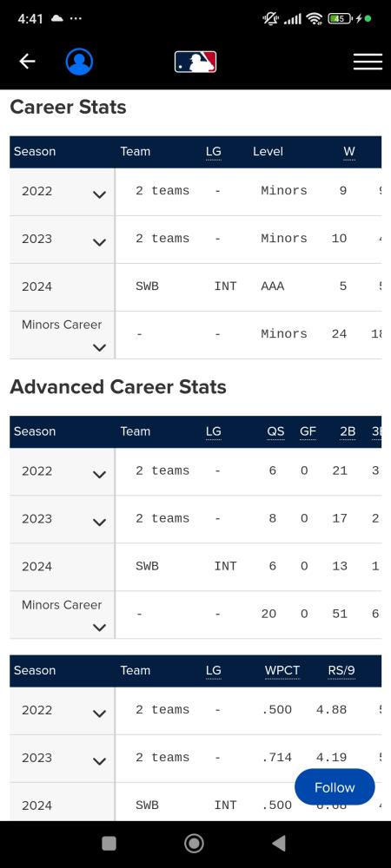Tap the MLB logo

[195, 62]
